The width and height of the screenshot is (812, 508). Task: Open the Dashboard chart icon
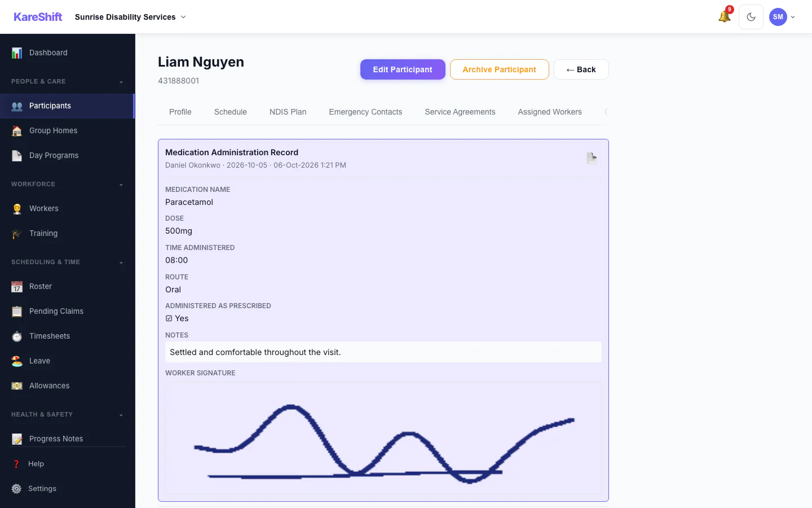[x=17, y=52]
